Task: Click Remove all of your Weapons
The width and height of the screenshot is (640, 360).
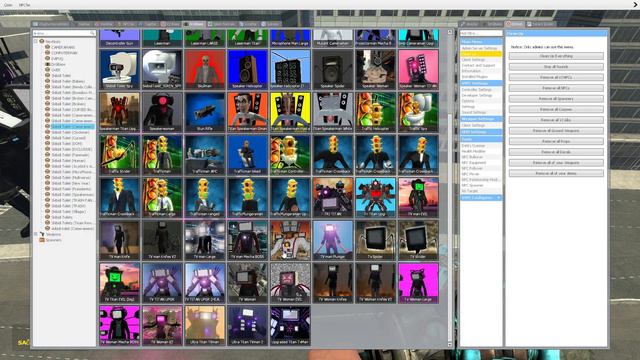Action: coord(556,162)
